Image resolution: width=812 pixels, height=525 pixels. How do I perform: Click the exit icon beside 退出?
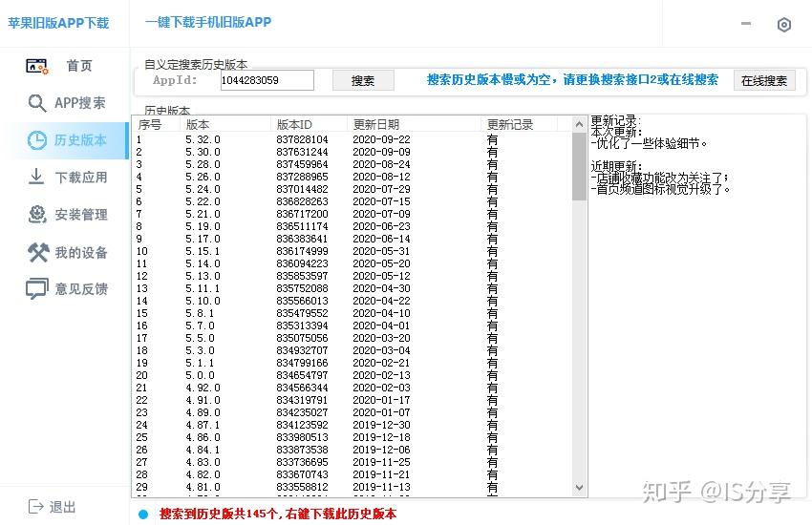tap(36, 507)
